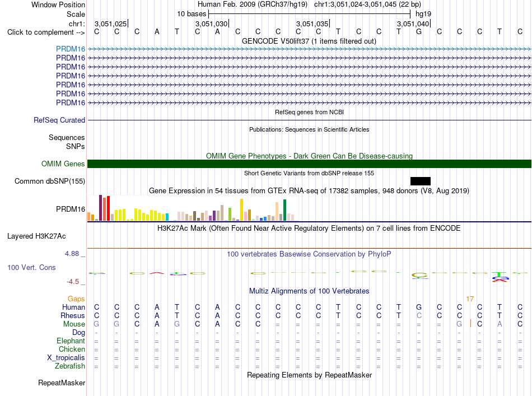532x396 pixels.
Task: Click the light blue PRDM16 transcript label
Action: [x=71, y=49]
